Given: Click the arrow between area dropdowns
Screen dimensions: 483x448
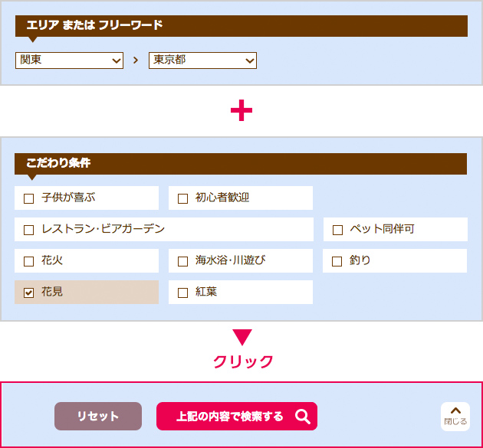Looking at the screenshot, I should pos(136,60).
